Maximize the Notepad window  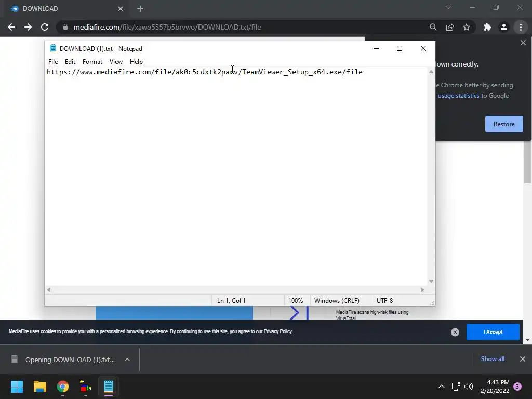click(x=400, y=48)
